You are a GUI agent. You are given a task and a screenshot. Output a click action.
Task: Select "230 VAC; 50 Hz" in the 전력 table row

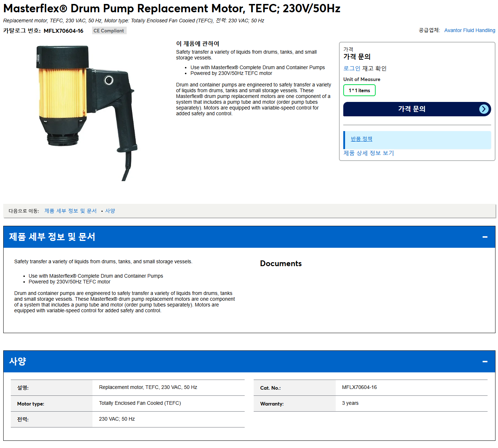[x=117, y=419]
